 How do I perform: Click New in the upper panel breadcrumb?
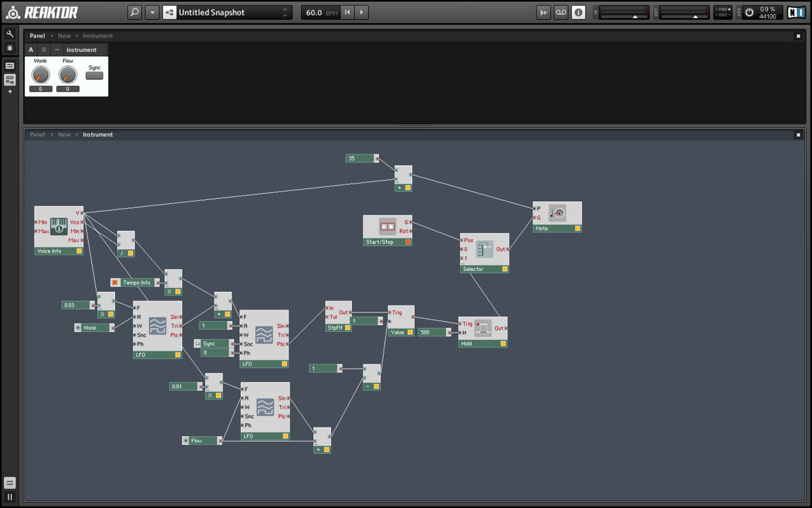[x=64, y=36]
